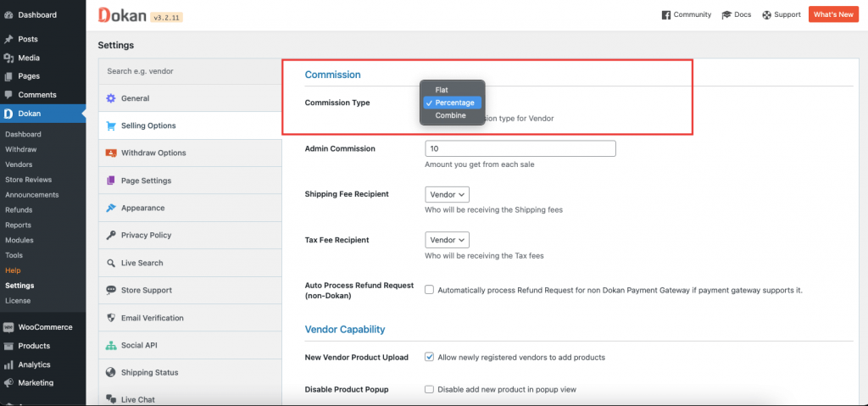Choose Flat commission type option

tap(453, 90)
